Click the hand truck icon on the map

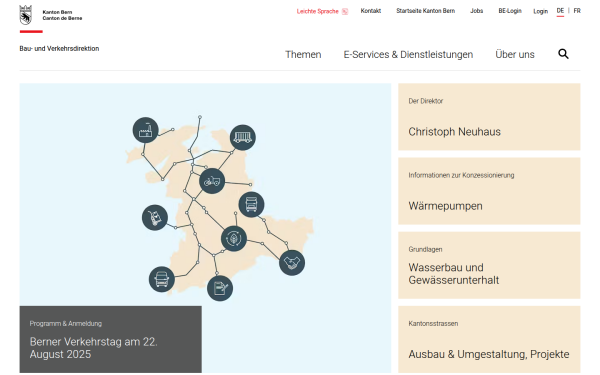coord(155,218)
